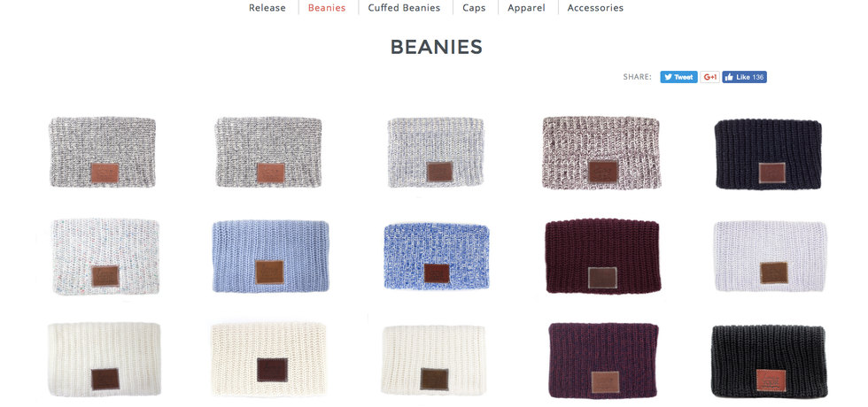Screen dimensions: 868x407
Task: Open the white beanie with rainbow specks
Action: (105, 257)
